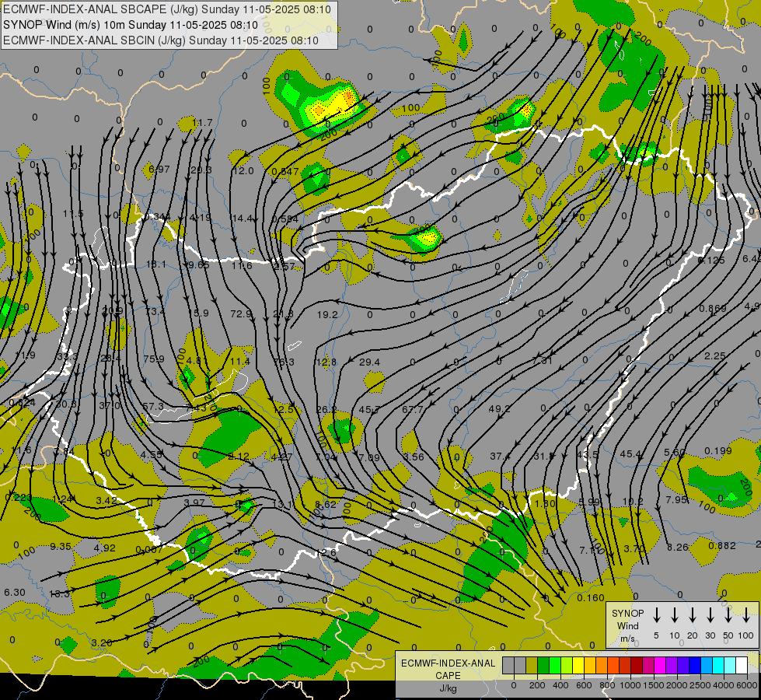Click the 3.56 value on the map

point(414,457)
